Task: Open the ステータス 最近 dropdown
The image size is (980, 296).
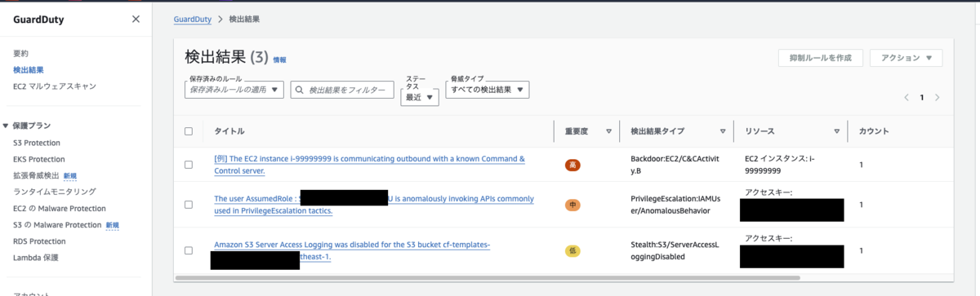Action: coord(421,97)
